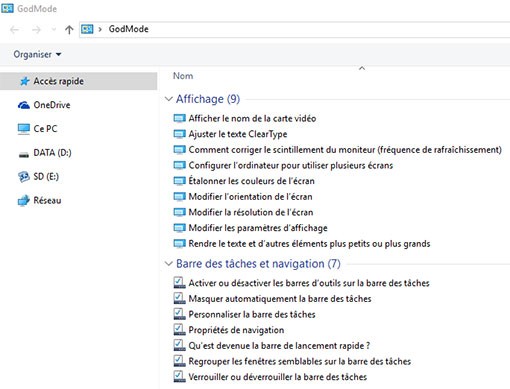Open Comment corriger le scintillement du moniteur
Viewport: 510px width, 389px height.
345,150
